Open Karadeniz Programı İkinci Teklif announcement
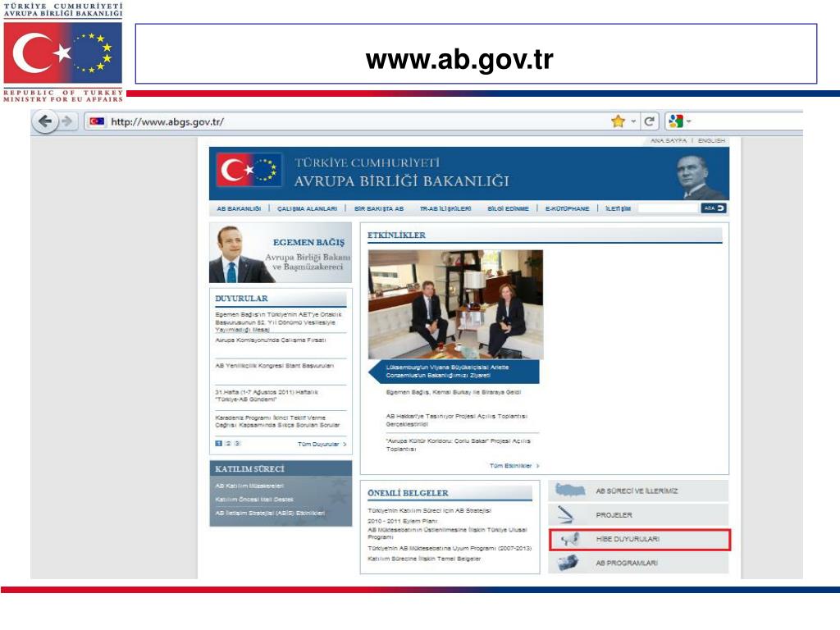The height and width of the screenshot is (630, 840). tap(277, 421)
